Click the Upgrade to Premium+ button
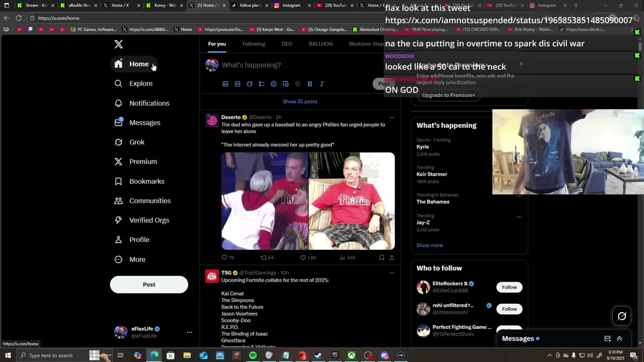The width and height of the screenshot is (644, 362). coord(448,95)
